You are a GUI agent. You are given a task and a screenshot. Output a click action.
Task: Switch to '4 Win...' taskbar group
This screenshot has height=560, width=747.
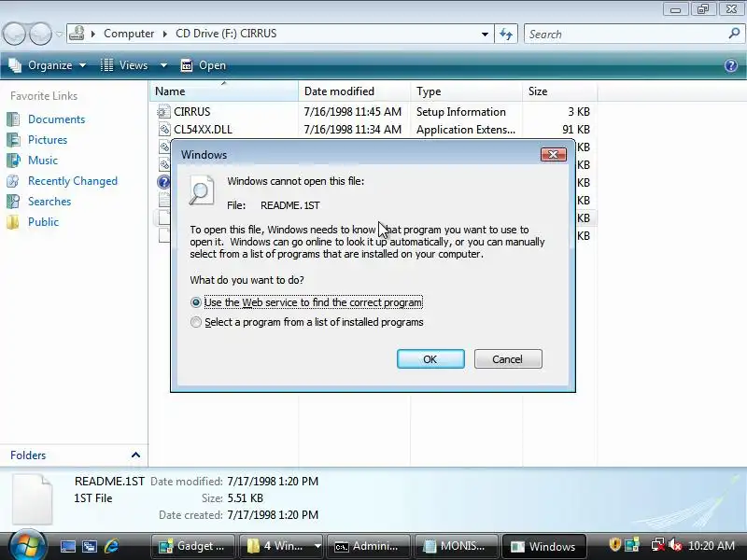(275, 546)
